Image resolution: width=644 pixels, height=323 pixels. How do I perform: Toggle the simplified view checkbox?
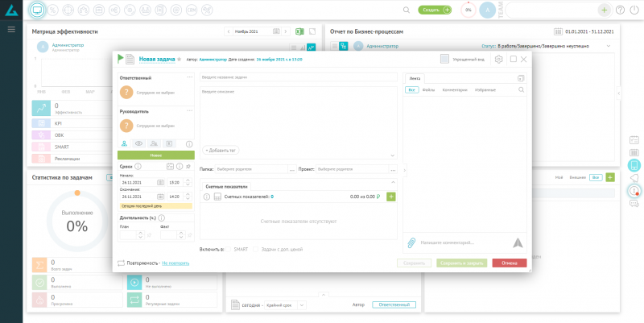click(444, 59)
